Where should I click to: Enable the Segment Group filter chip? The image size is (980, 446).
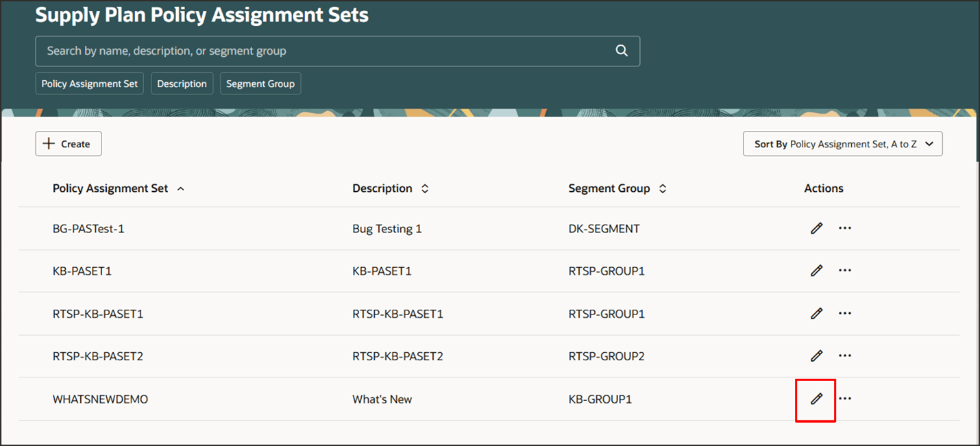(260, 84)
